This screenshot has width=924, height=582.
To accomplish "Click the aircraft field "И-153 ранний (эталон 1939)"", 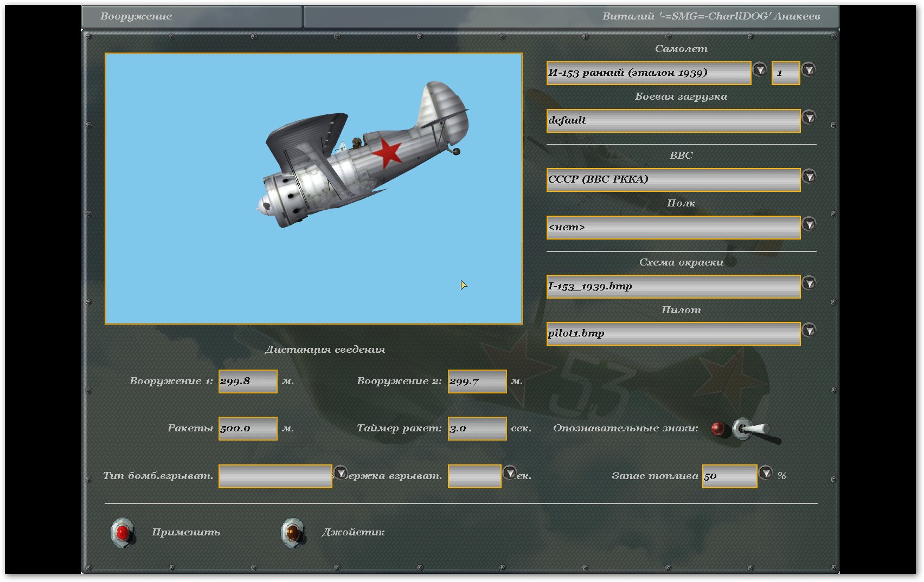I will 649,73.
